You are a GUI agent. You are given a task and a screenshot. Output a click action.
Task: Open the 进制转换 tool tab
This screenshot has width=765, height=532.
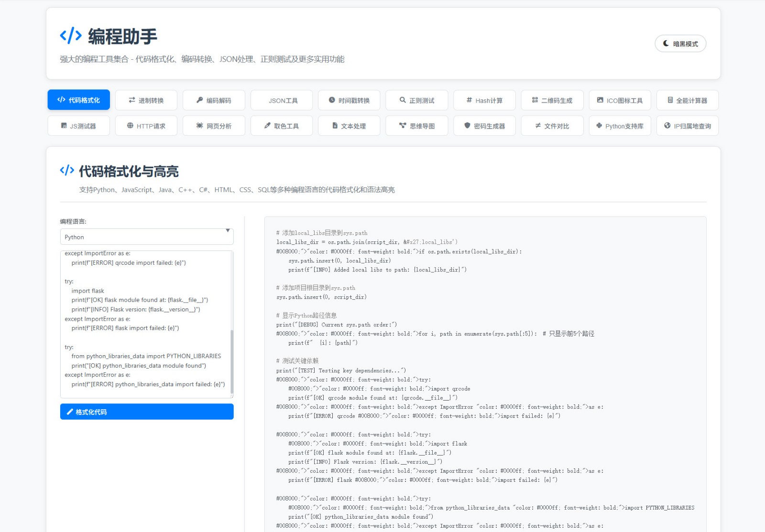tap(146, 100)
